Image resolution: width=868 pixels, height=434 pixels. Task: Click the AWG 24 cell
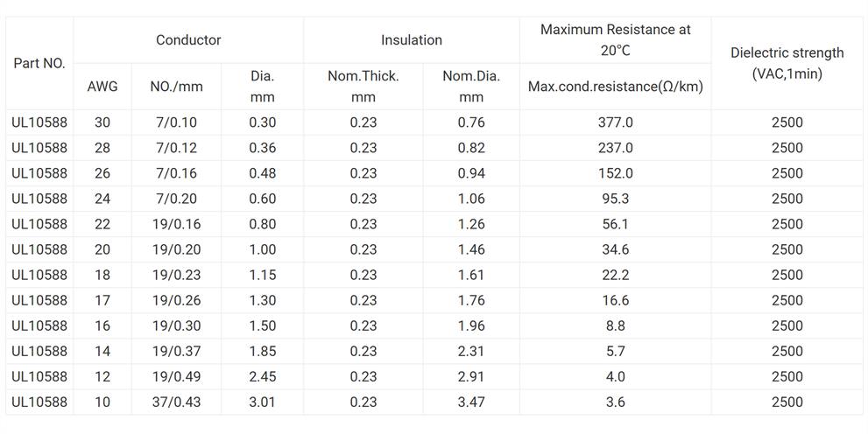click(x=102, y=199)
